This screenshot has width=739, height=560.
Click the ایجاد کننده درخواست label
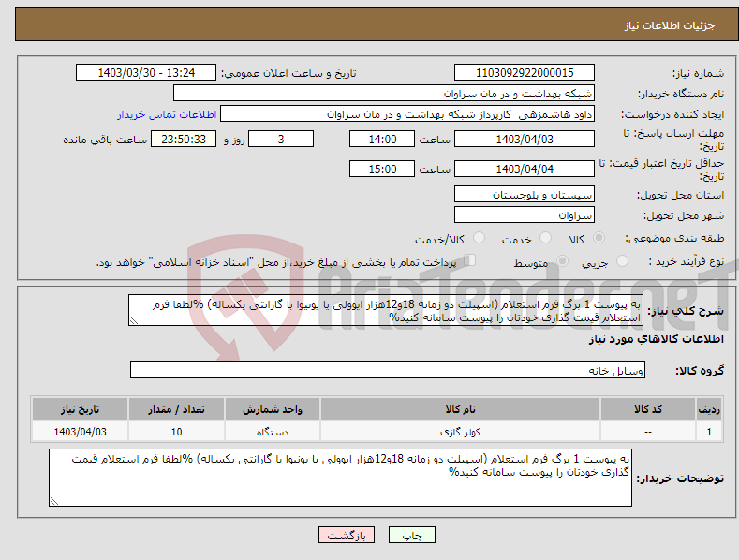(x=672, y=114)
